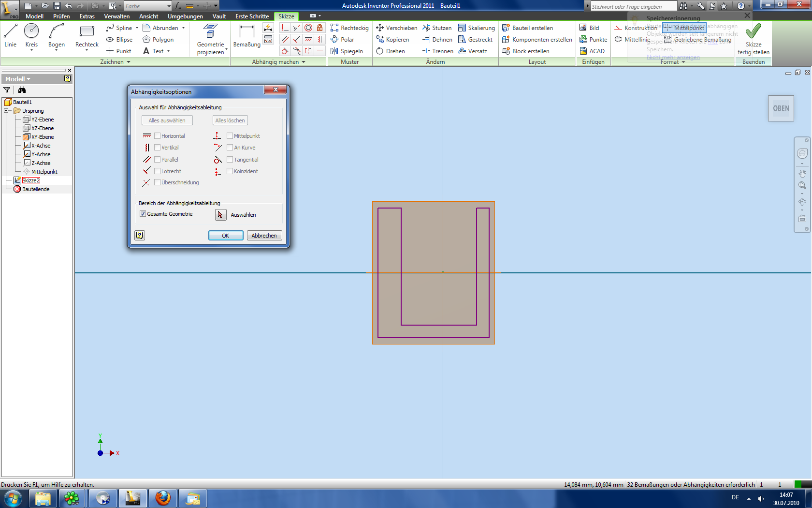Choose Polar pattern tool

(x=342, y=40)
